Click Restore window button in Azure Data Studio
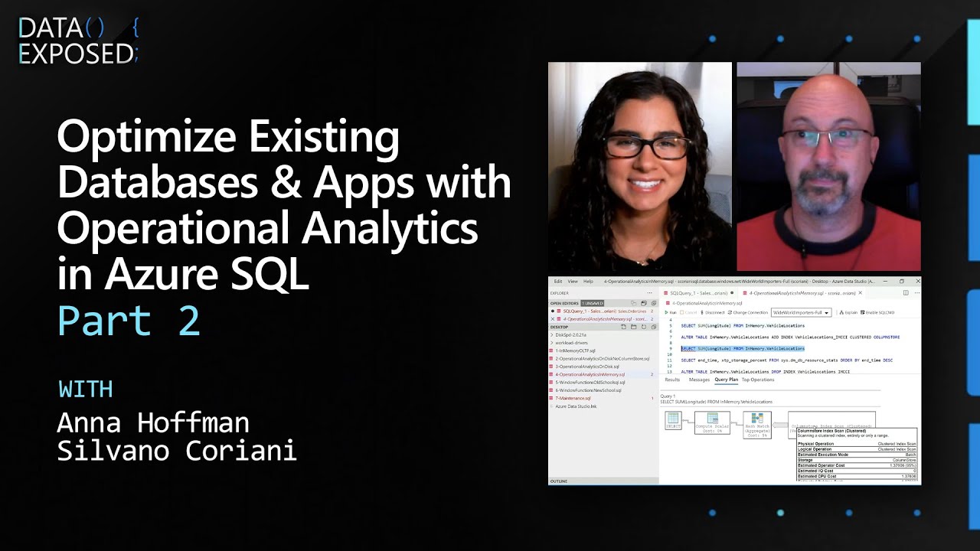 coord(901,282)
